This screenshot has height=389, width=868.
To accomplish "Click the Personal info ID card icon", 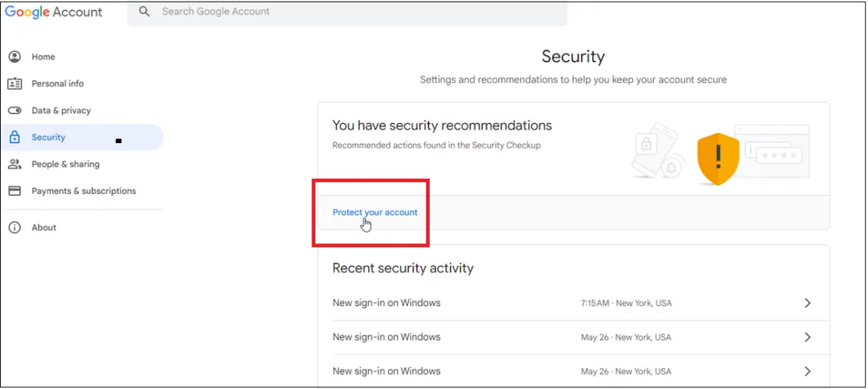I will [x=14, y=83].
